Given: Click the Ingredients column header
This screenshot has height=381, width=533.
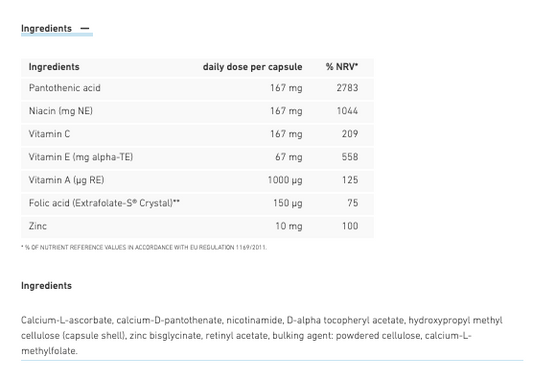Looking at the screenshot, I should click(54, 67).
